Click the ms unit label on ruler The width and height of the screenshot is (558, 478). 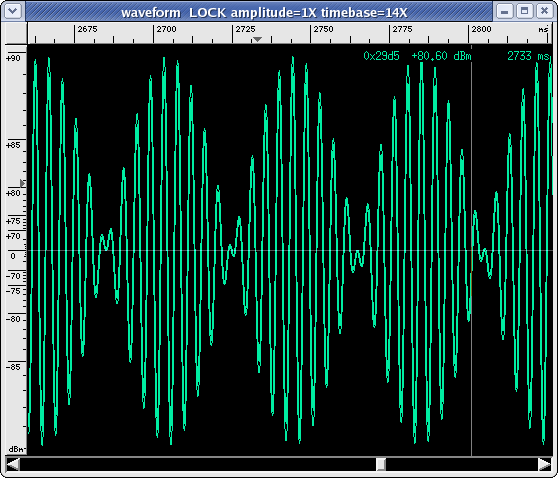[543, 30]
